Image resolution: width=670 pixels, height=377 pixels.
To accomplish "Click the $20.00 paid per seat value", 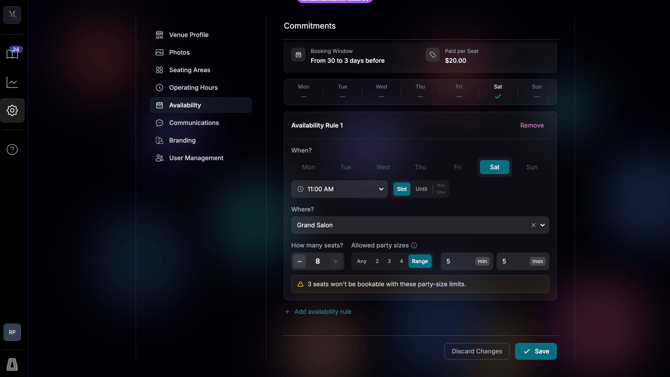I will pyautogui.click(x=455, y=61).
